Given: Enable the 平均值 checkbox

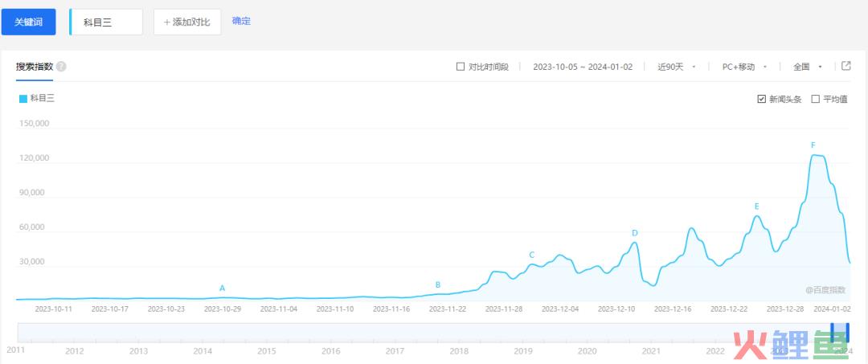Looking at the screenshot, I should [816, 99].
